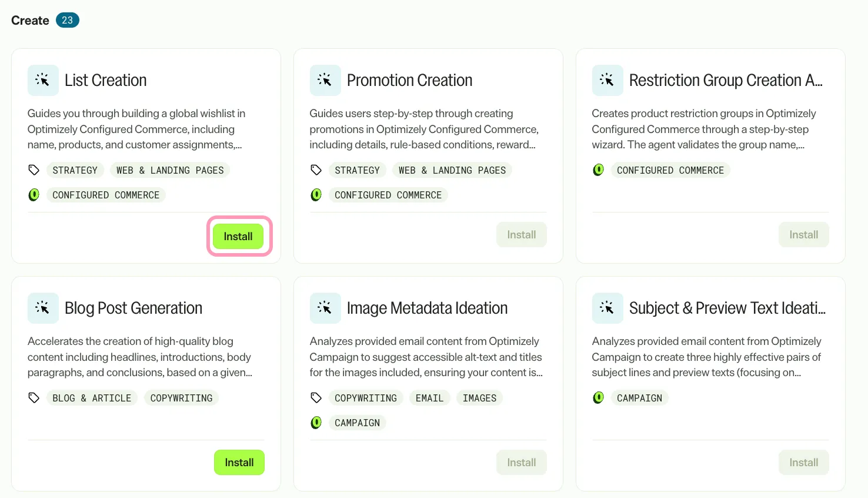Install the Blog Post Generation agent
Screen dimensions: 868x498
point(239,463)
